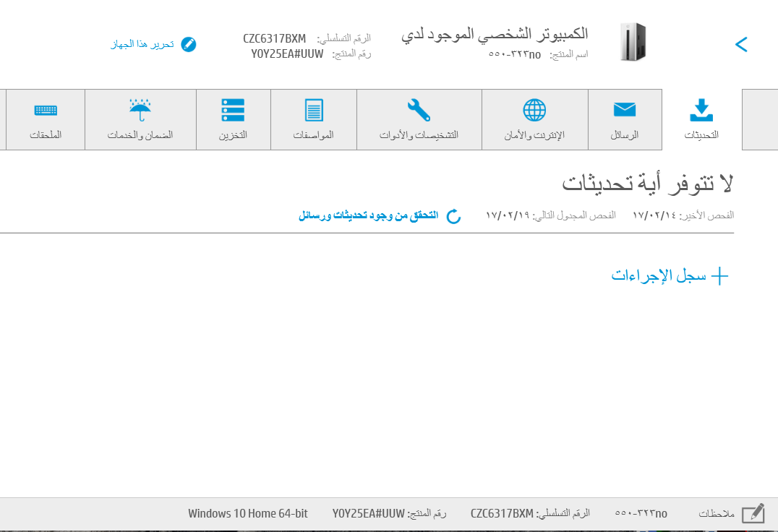Go back using the blue arrow chevron

click(x=740, y=44)
